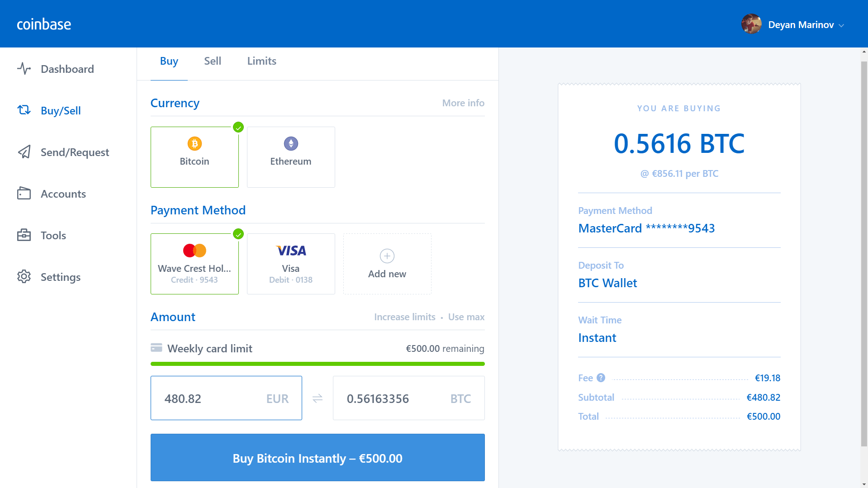This screenshot has height=488, width=868.
Task: Open the More info link
Action: coord(463,103)
